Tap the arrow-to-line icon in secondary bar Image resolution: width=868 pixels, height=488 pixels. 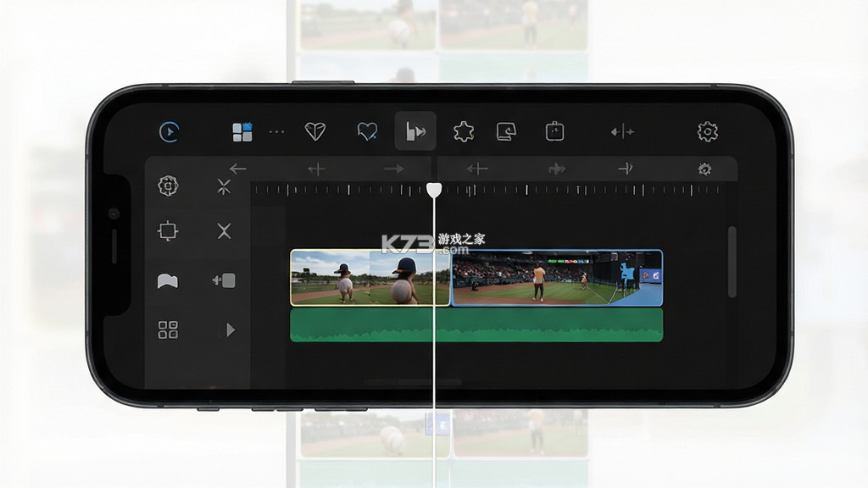pyautogui.click(x=625, y=169)
